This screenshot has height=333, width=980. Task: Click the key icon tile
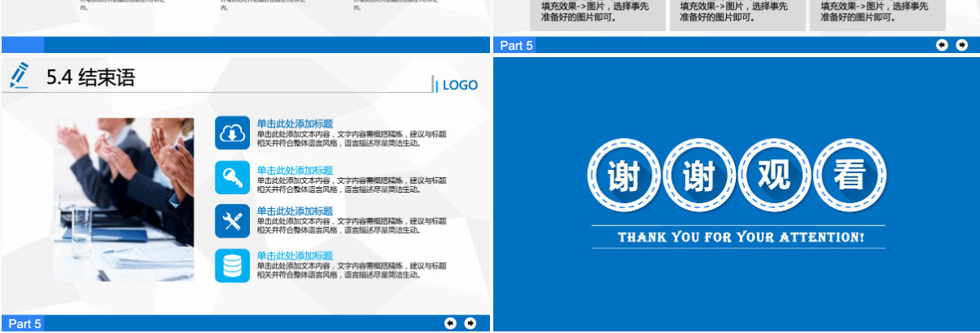[x=232, y=177]
